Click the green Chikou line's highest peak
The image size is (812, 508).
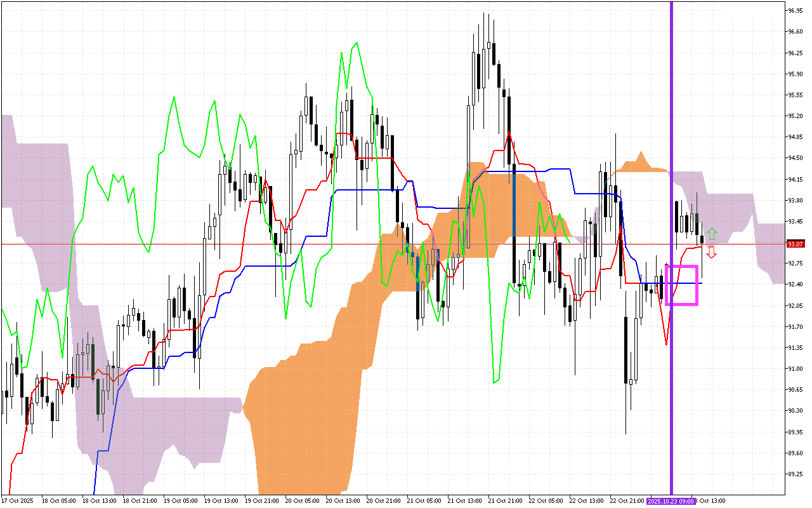click(x=357, y=43)
